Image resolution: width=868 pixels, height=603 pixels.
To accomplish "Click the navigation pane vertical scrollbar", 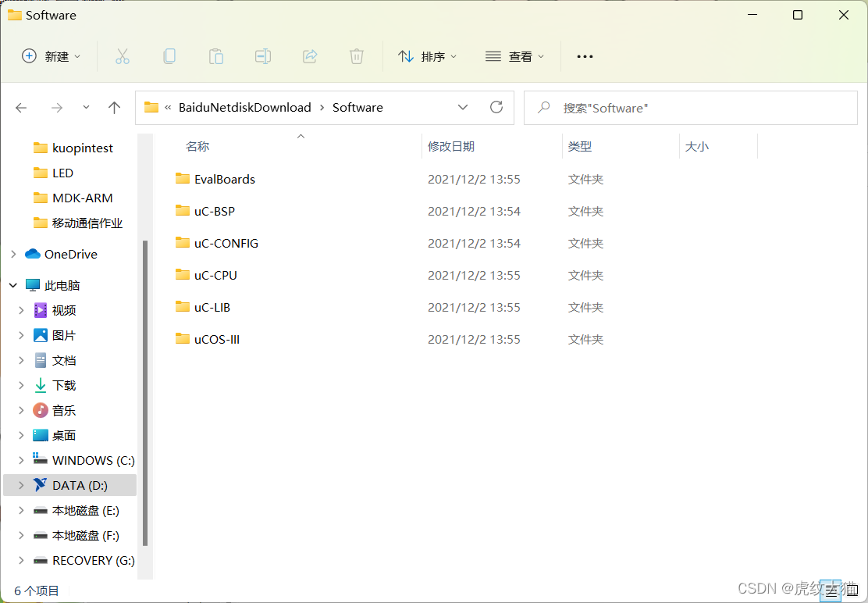I will coord(145,393).
